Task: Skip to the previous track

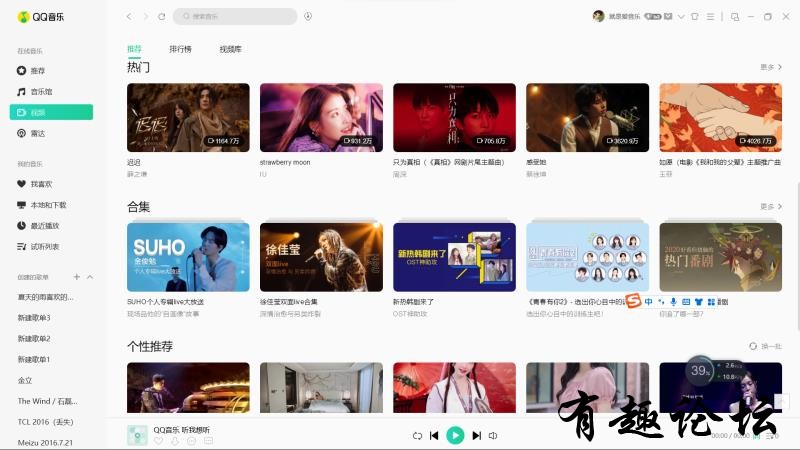Action: point(434,436)
